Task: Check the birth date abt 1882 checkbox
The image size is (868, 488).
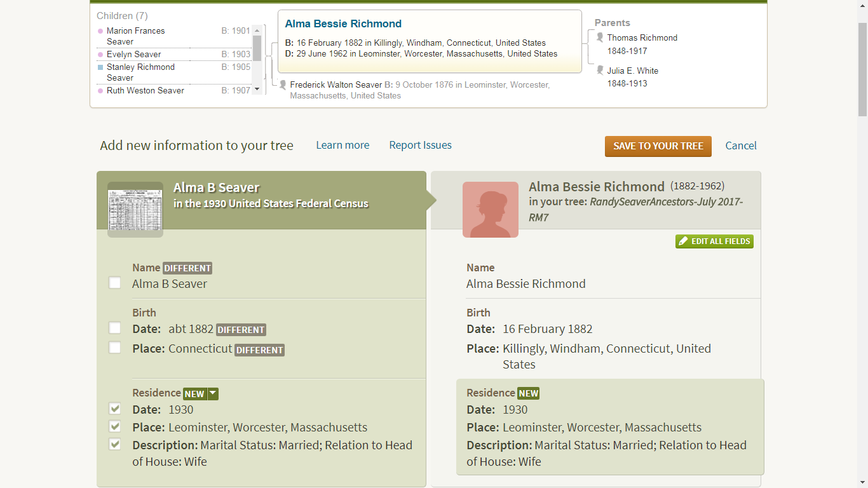Action: 114,328
